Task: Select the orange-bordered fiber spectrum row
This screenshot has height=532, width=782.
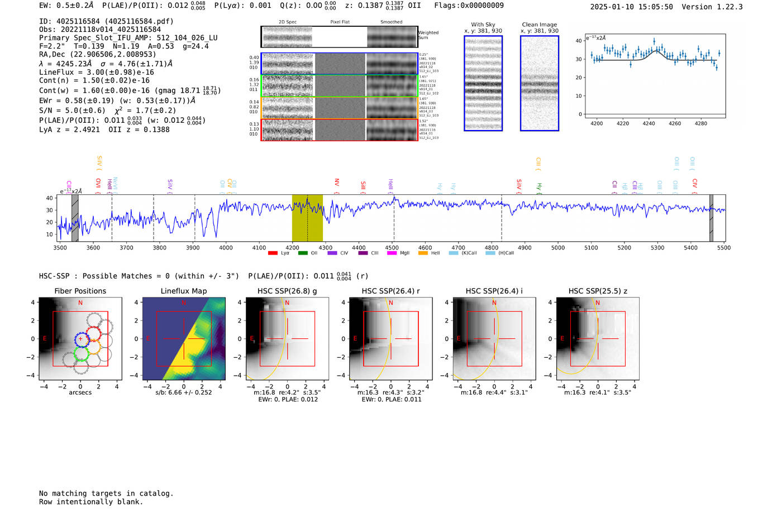Action: [x=339, y=108]
